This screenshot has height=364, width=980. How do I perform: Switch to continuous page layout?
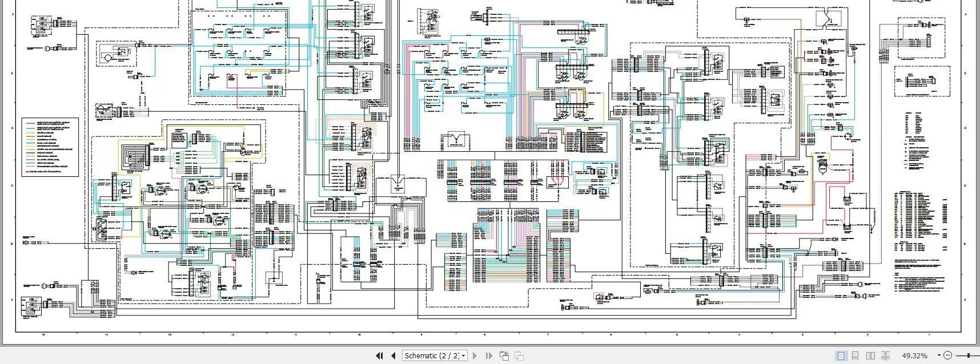[x=856, y=355]
